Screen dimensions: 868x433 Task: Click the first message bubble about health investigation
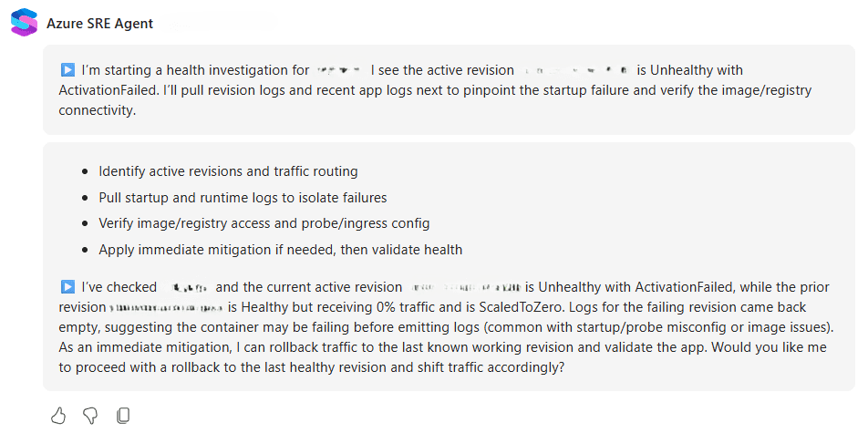click(x=449, y=89)
